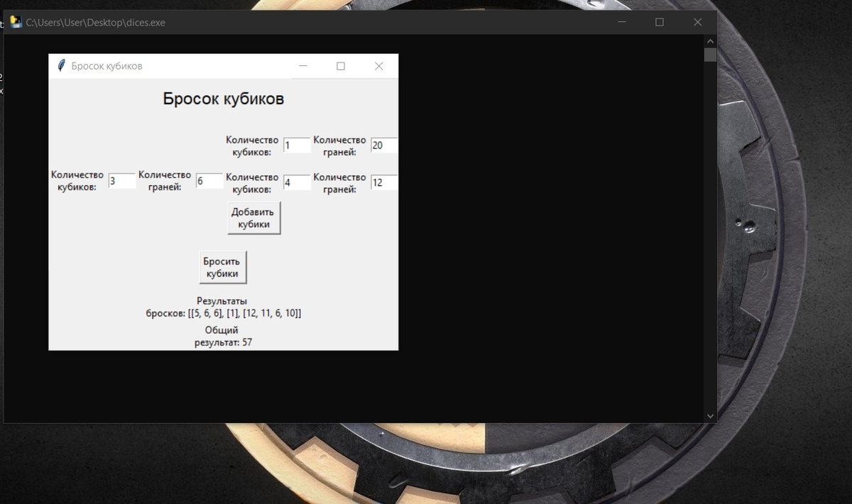This screenshot has width=852, height=504.
Task: Minimize the Бросок кубиков window
Action: [x=303, y=66]
